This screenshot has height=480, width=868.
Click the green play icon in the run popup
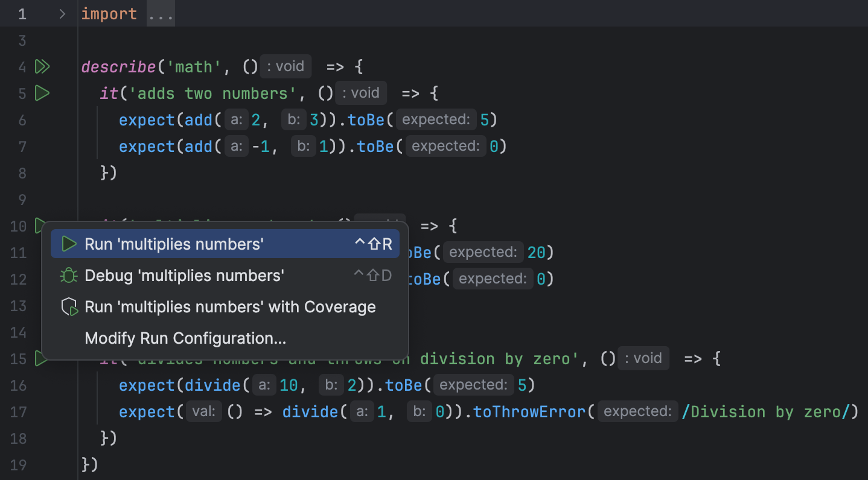click(x=68, y=244)
